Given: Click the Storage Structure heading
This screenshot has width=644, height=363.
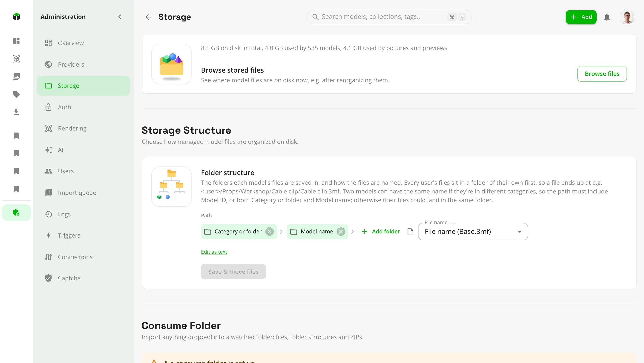Looking at the screenshot, I should tap(186, 130).
